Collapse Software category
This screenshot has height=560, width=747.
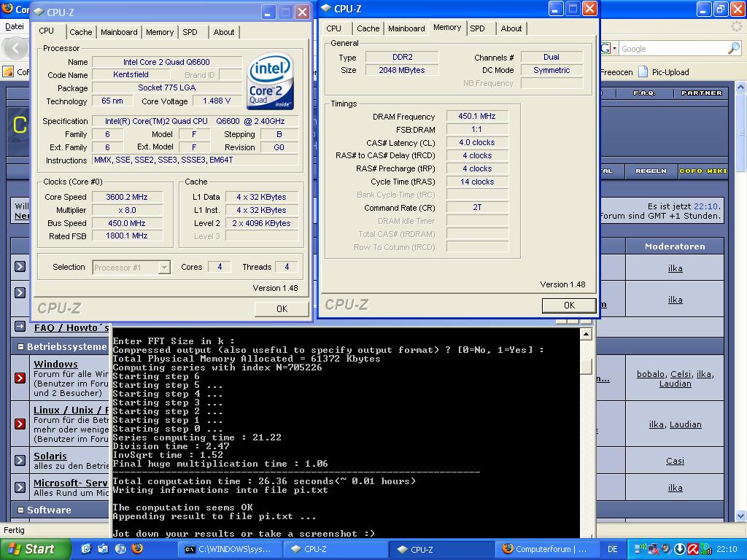pos(20,510)
